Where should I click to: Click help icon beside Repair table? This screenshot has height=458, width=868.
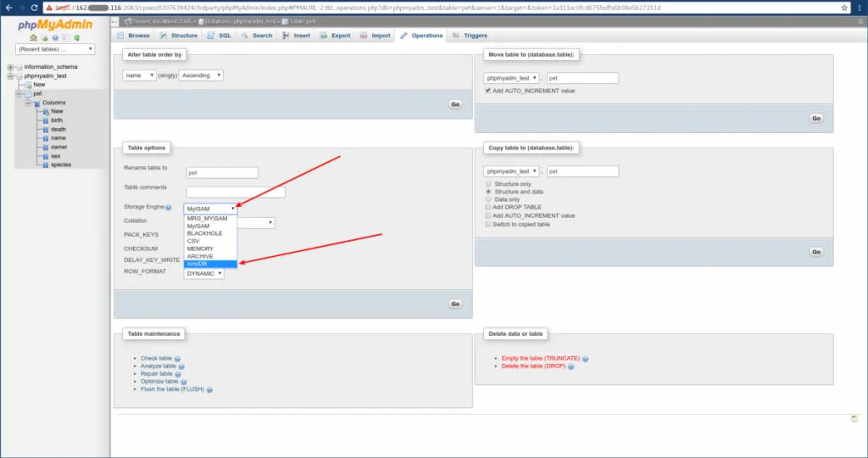click(178, 374)
